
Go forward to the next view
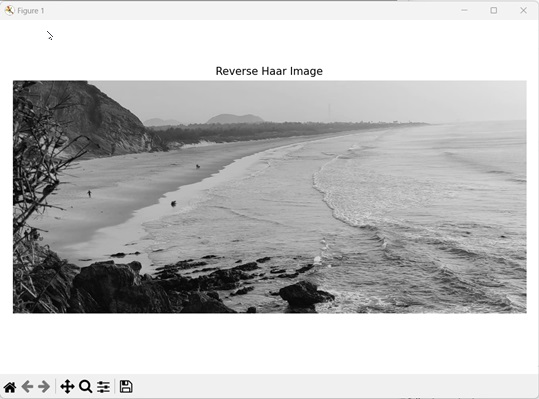coord(44,387)
